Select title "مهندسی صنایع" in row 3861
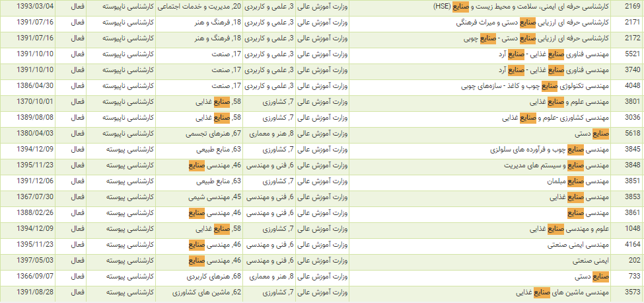 (x=589, y=213)
